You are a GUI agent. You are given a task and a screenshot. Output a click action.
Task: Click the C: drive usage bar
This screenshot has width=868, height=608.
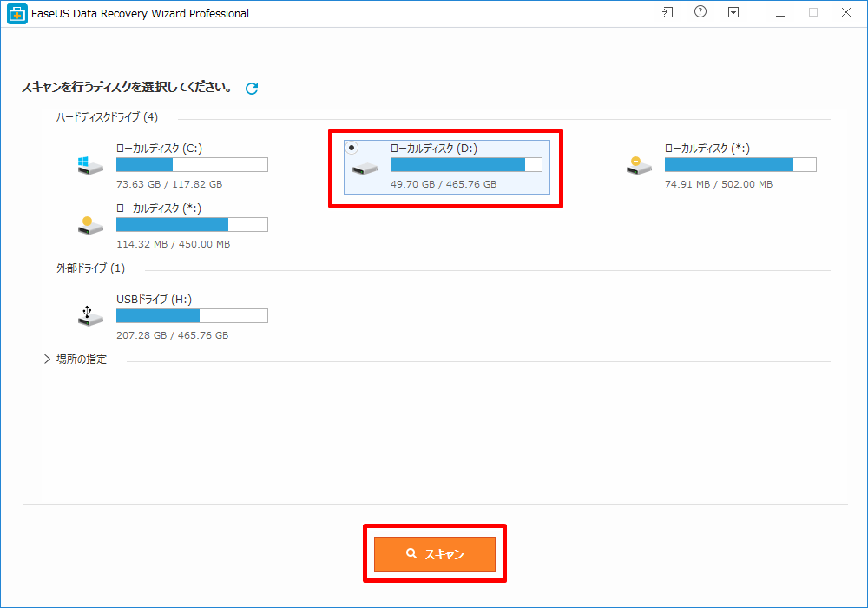pyautogui.click(x=192, y=165)
